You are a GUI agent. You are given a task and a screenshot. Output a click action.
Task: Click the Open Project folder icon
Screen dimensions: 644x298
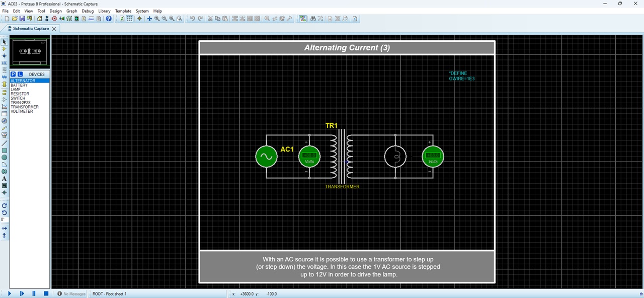coord(15,19)
